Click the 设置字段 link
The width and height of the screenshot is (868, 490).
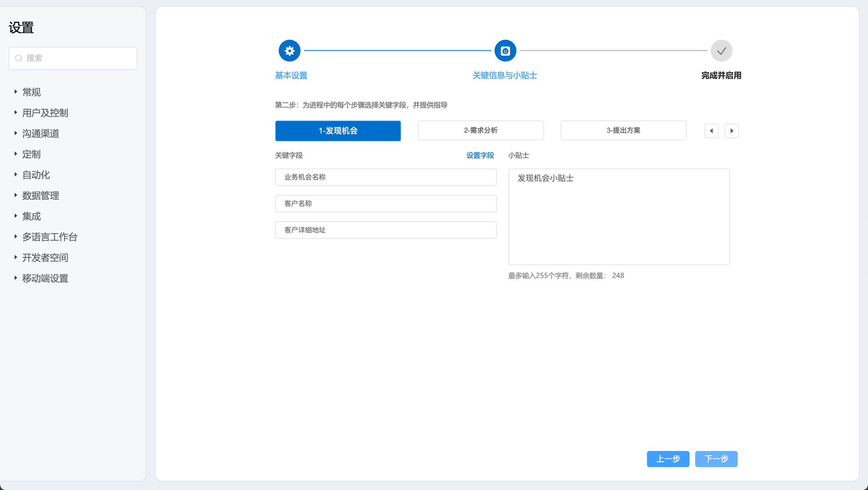[x=480, y=156]
